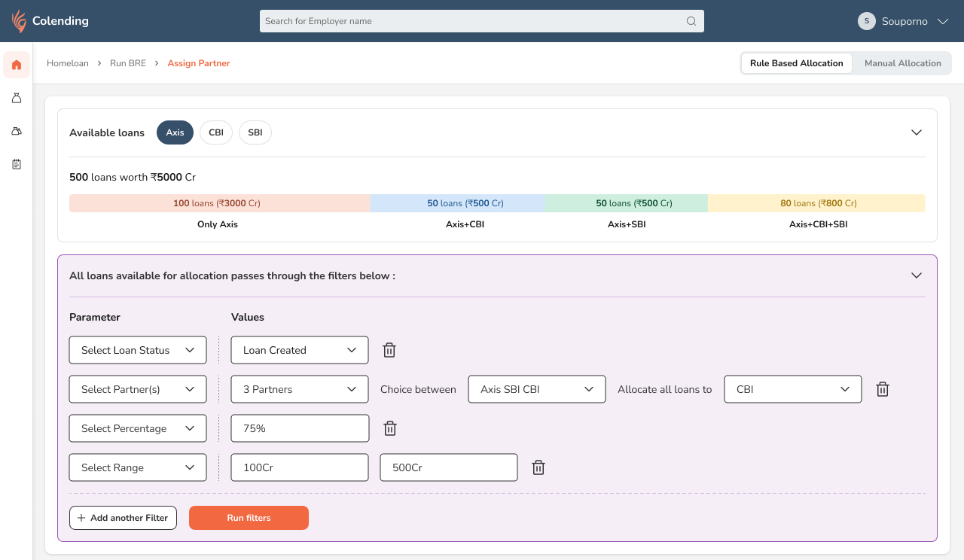Click the 75% percentage field
Image resolution: width=964 pixels, height=560 pixels.
point(300,428)
